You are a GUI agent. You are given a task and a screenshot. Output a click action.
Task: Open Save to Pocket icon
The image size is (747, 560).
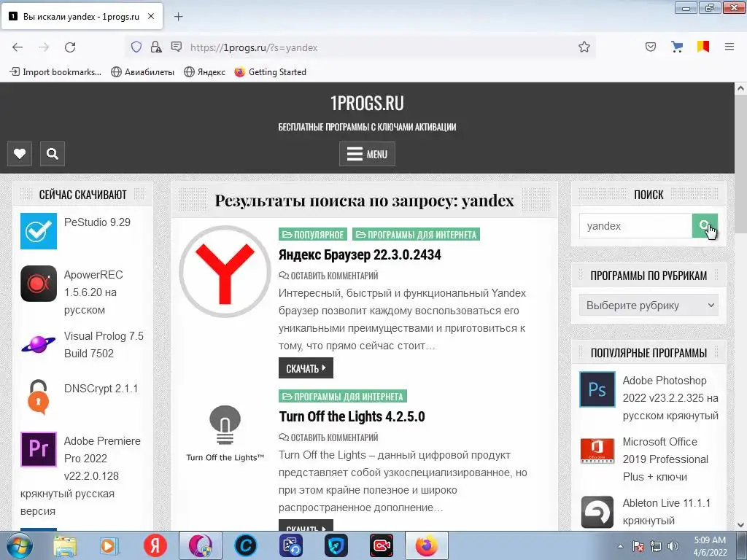pos(650,47)
